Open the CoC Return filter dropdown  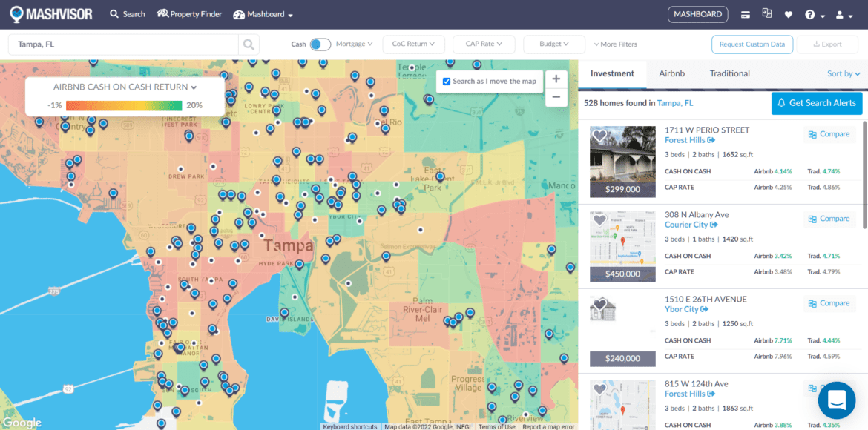click(413, 44)
